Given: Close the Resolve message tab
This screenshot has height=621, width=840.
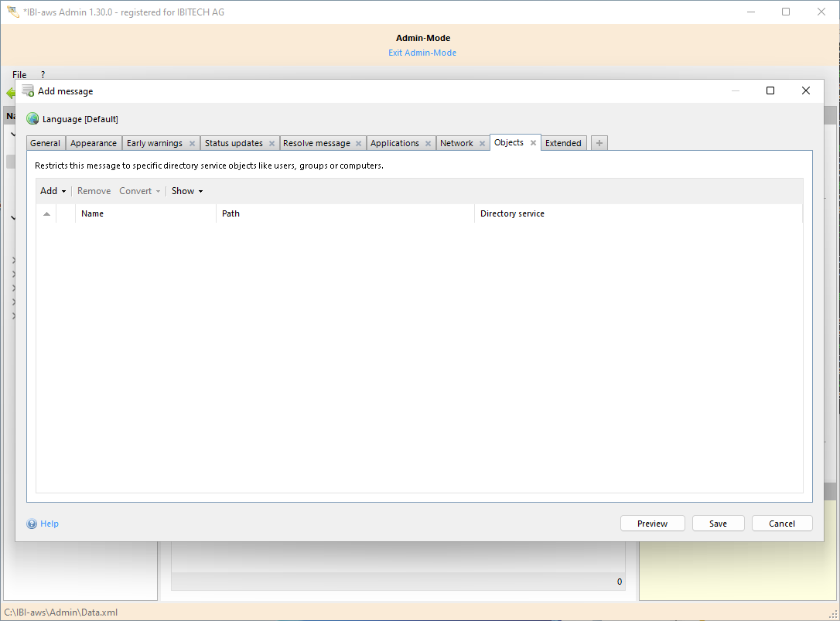Looking at the screenshot, I should coord(358,144).
